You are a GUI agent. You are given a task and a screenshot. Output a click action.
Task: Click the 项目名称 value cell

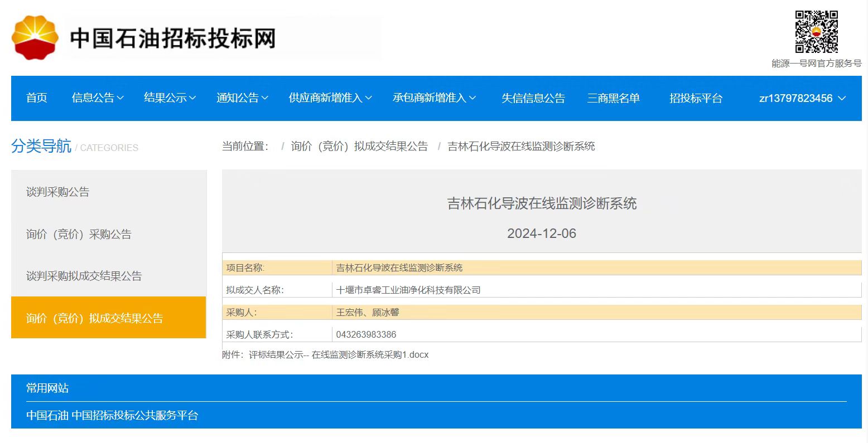597,267
